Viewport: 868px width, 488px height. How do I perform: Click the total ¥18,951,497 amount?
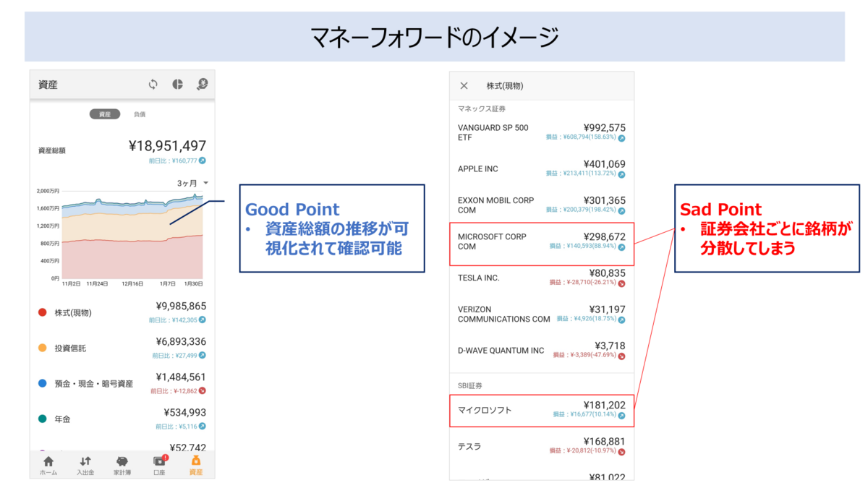[167, 146]
